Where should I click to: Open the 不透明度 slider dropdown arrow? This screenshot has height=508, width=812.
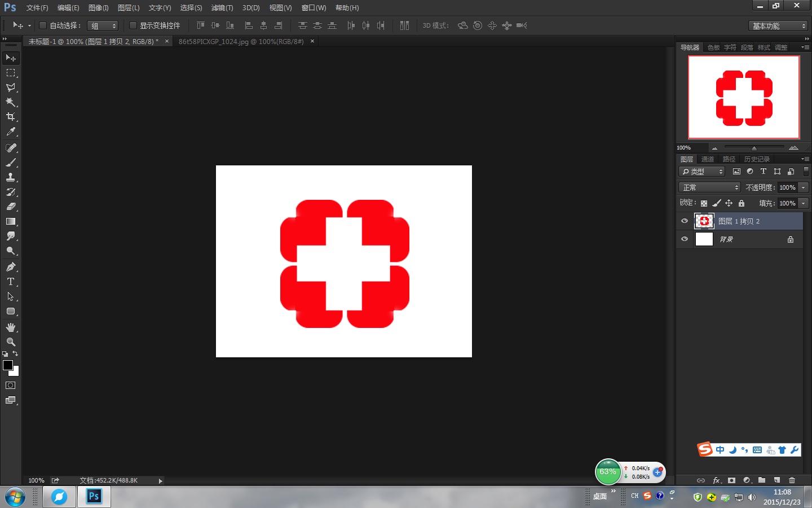pyautogui.click(x=804, y=187)
